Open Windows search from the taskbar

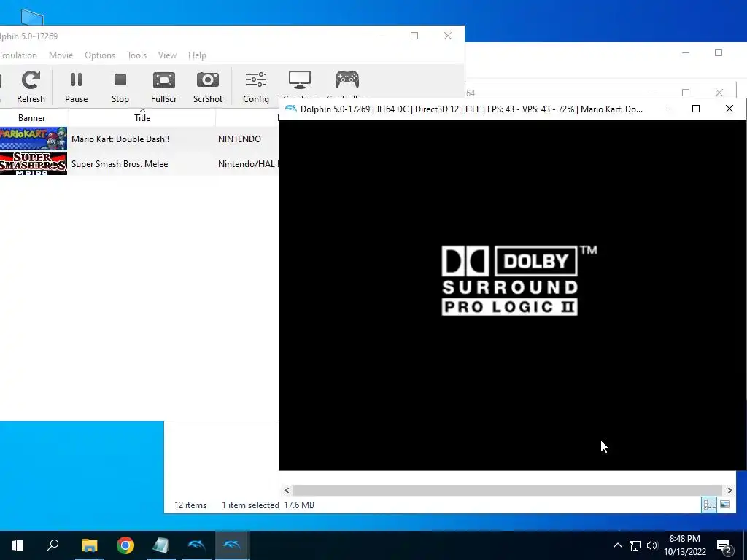click(x=53, y=545)
